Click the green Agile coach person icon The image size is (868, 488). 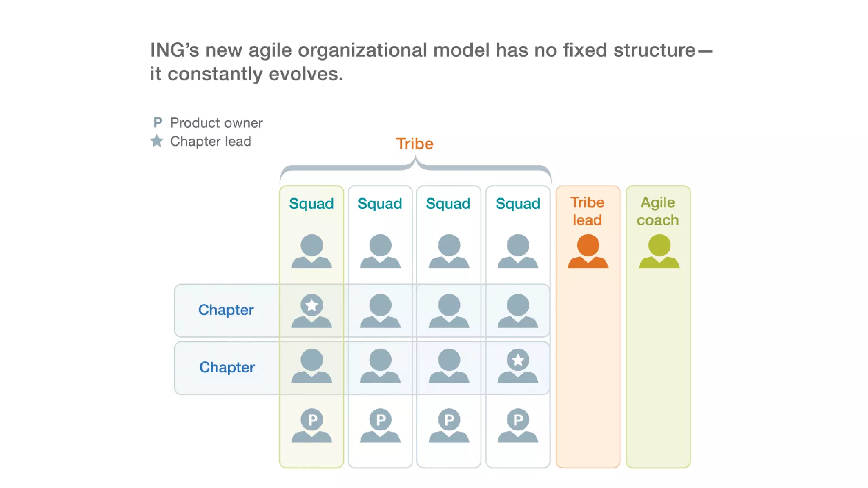(659, 251)
